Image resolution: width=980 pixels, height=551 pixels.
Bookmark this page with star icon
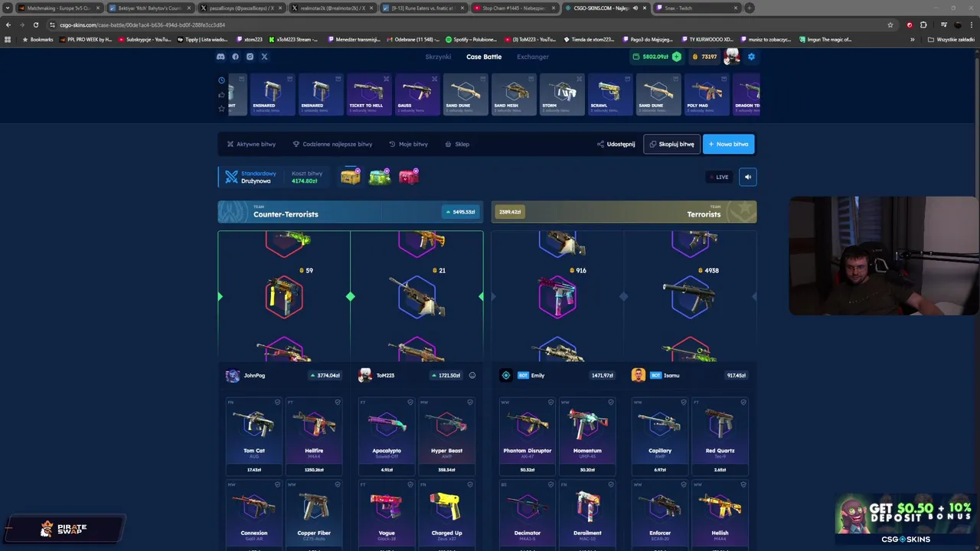point(890,24)
